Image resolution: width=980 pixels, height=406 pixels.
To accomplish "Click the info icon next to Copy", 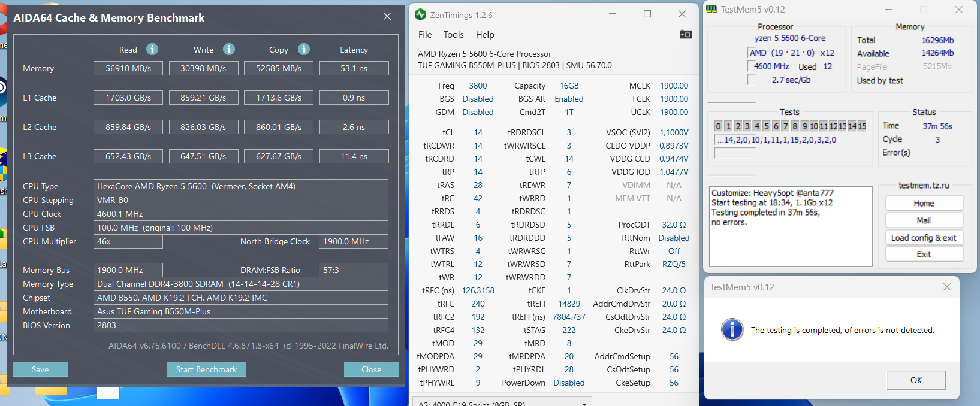I will pos(304,49).
